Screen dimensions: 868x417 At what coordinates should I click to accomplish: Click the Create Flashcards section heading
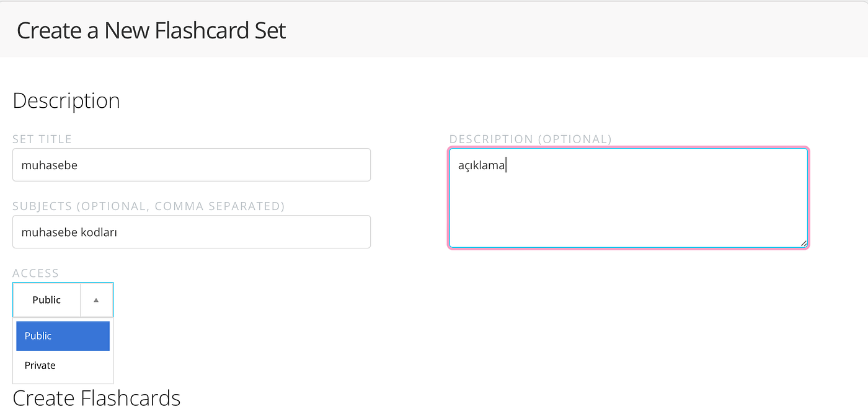coord(97,398)
